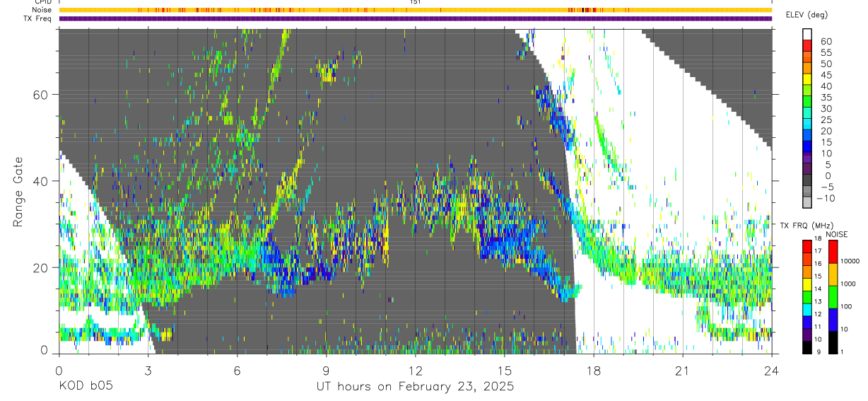Click the x-axis tick label "3"
This screenshot has height=401, width=868.
coord(148,371)
